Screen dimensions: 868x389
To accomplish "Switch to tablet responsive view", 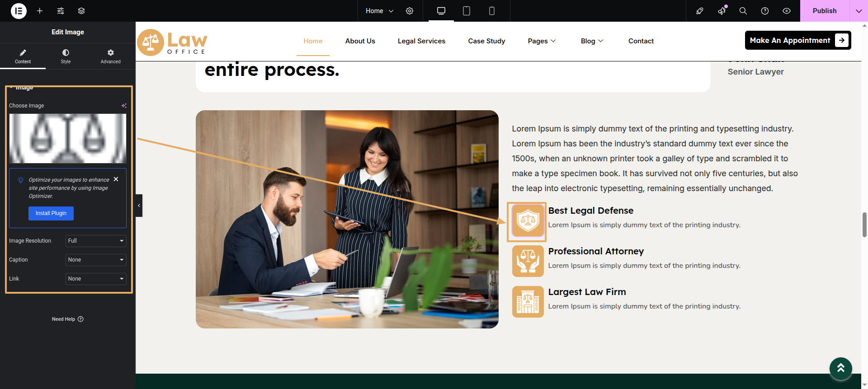I will (x=467, y=11).
